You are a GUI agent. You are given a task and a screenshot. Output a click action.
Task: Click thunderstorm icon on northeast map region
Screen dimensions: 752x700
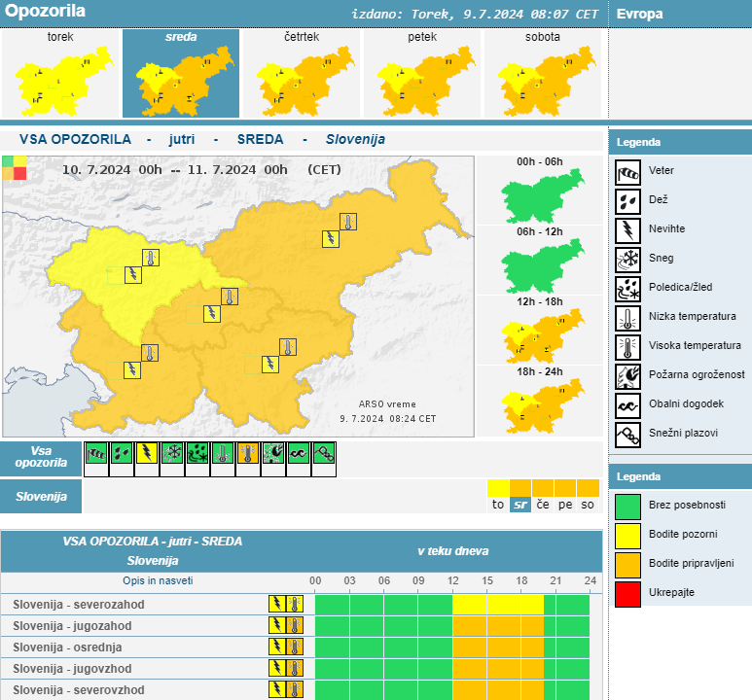coord(332,238)
